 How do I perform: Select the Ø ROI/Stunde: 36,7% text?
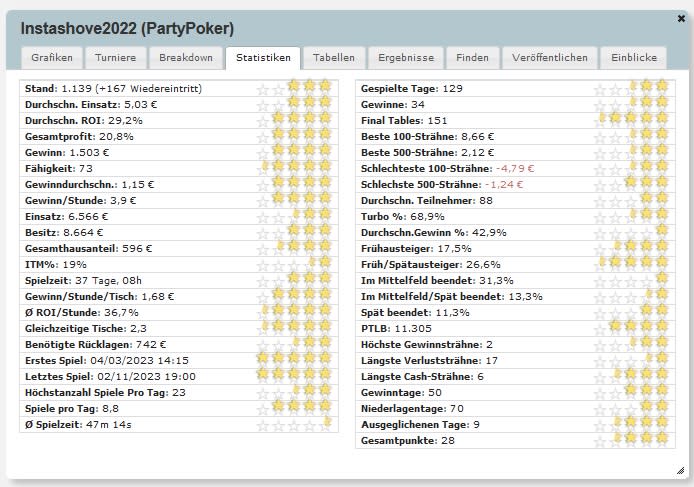pyautogui.click(x=81, y=313)
